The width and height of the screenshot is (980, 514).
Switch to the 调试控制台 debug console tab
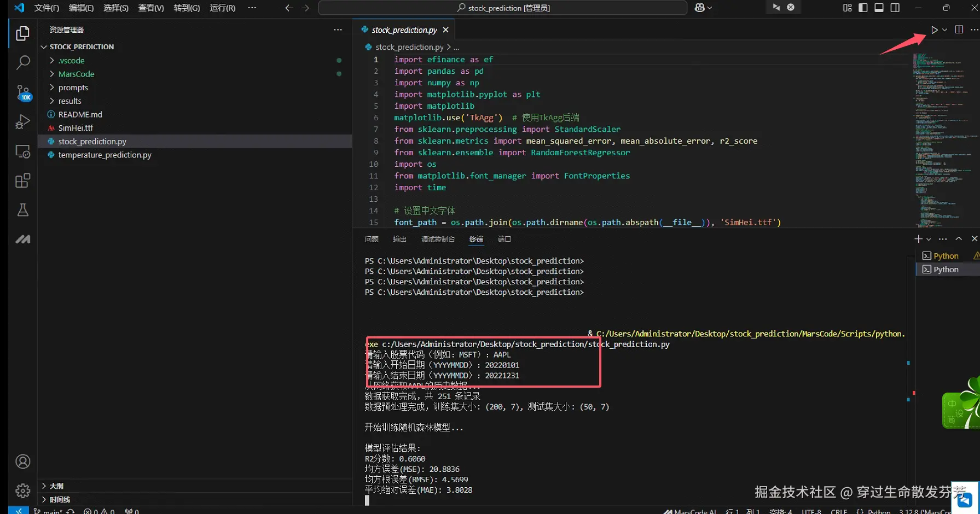tap(438, 239)
